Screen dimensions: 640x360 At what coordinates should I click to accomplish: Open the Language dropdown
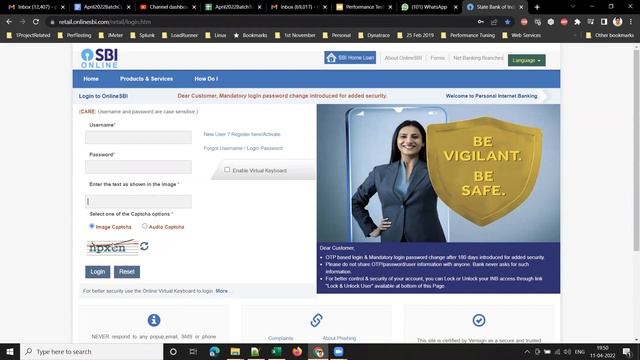(527, 60)
